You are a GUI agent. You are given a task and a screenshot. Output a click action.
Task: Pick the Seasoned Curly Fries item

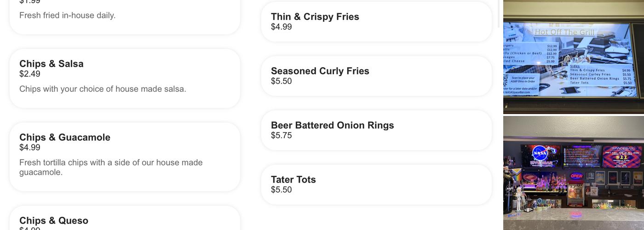[320, 71]
